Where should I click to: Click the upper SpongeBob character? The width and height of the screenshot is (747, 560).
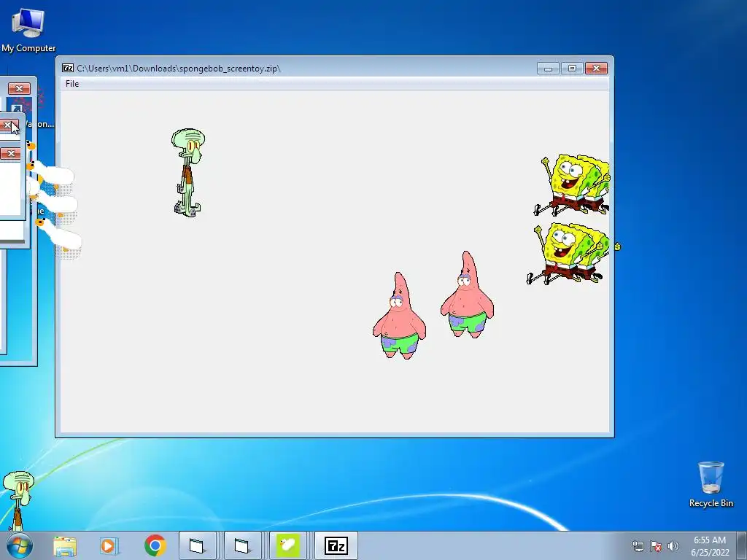(571, 184)
